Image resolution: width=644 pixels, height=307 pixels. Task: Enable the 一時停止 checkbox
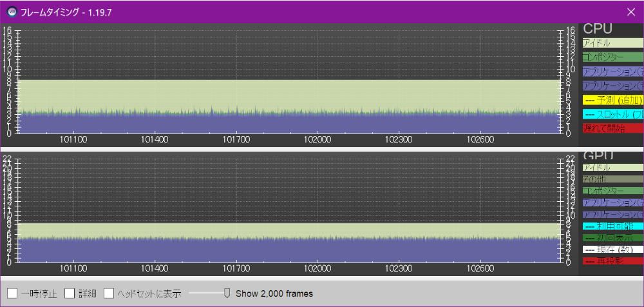pos(12,293)
